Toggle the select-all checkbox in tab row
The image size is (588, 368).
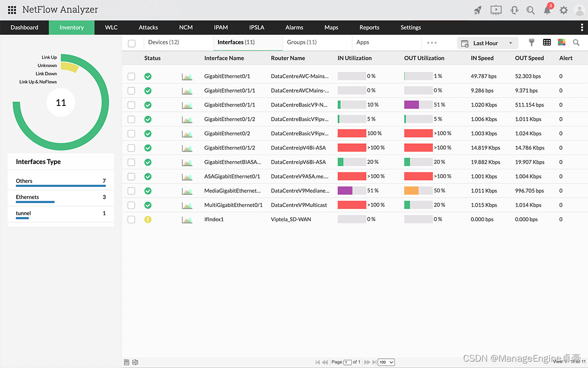point(132,44)
